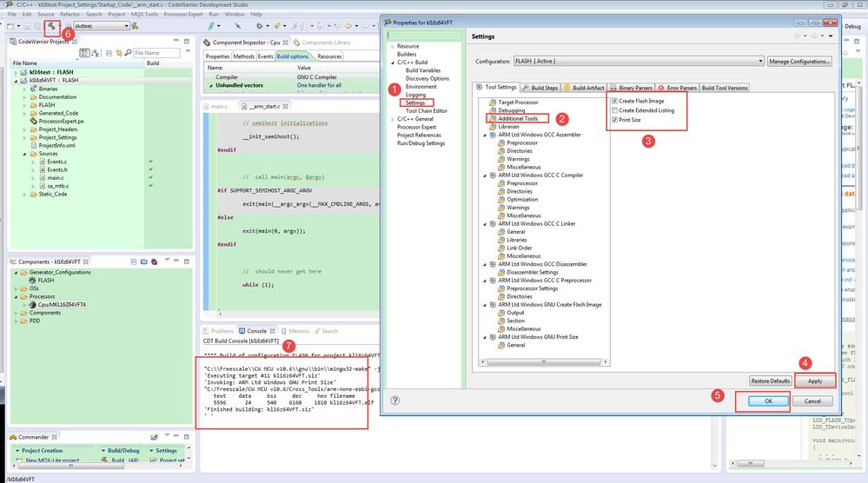868x483 pixels.
Task: Collapse C/C++ Build in properties tree
Action: click(x=393, y=63)
